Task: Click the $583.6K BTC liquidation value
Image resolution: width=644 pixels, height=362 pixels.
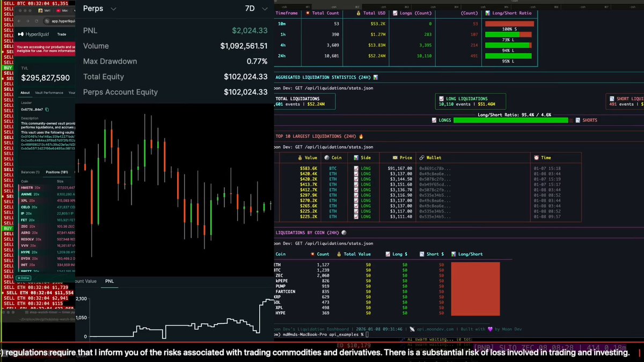Action: [x=309, y=168]
